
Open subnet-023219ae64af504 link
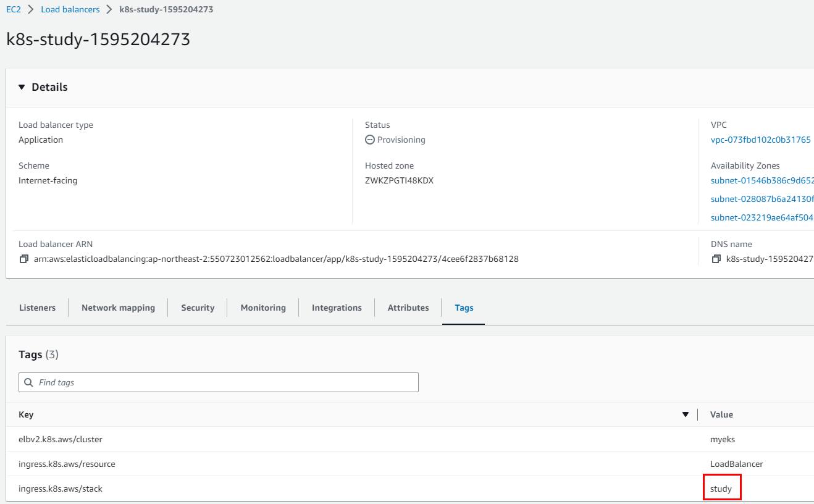click(x=762, y=218)
